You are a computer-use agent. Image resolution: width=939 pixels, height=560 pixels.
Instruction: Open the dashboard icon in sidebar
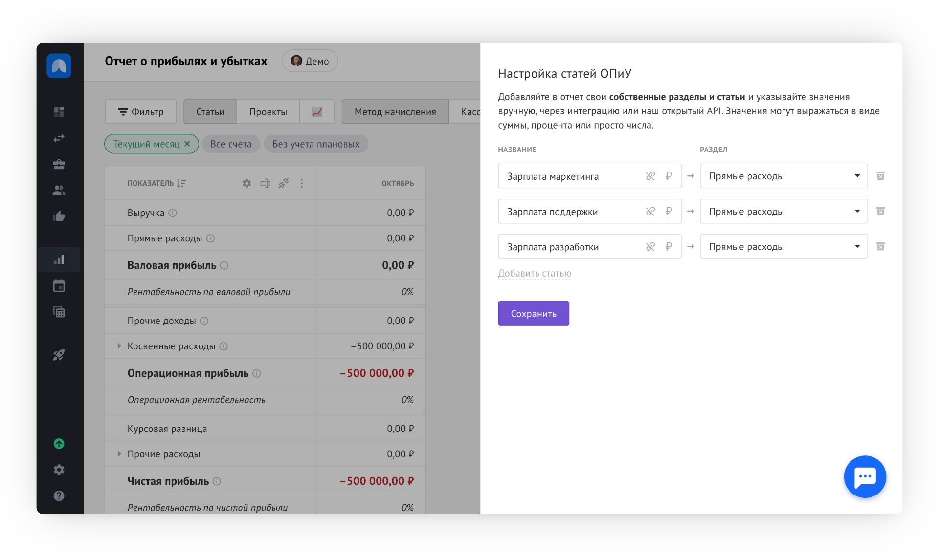point(59,112)
